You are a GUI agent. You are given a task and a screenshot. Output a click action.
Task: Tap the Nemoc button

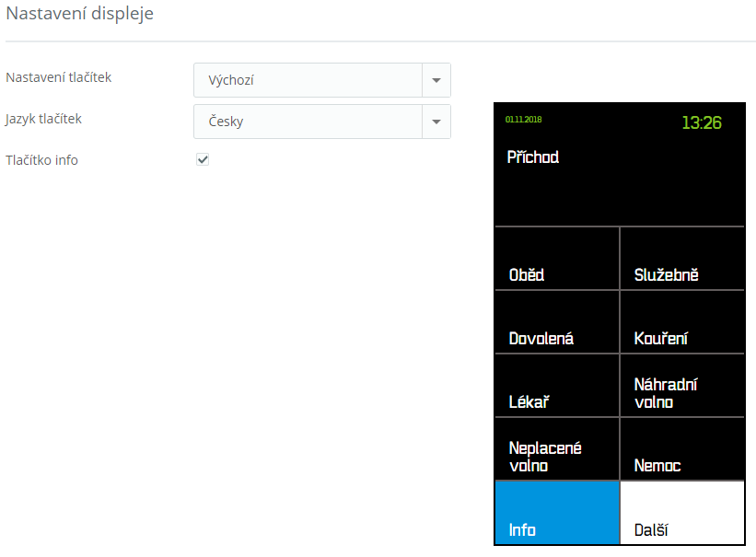pyautogui.click(x=681, y=449)
